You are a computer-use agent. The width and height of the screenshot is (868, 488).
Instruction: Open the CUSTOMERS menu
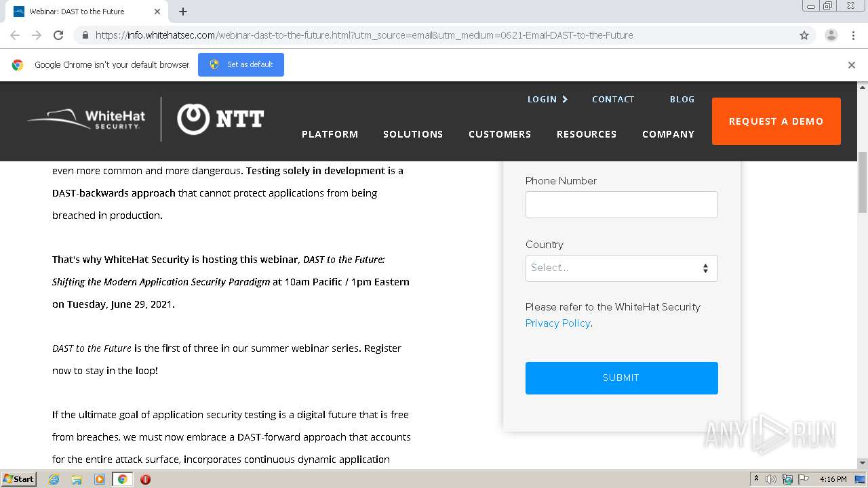(x=500, y=134)
